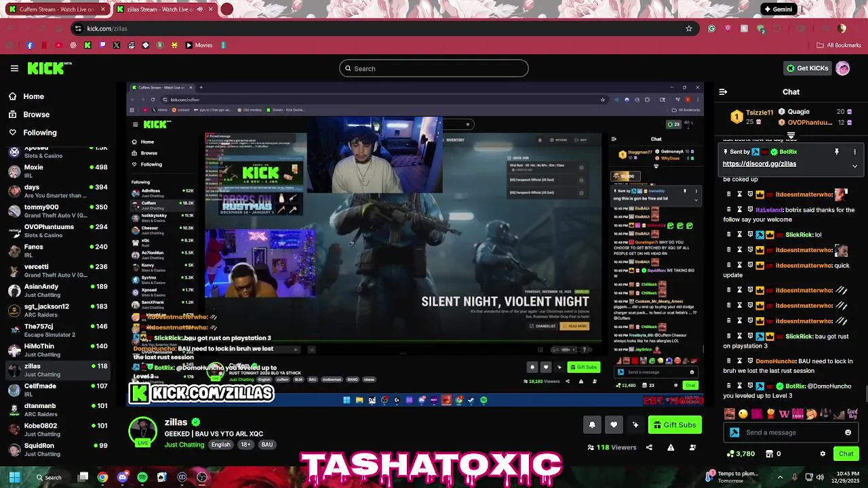Open a new browser tab
Screen dimensions: 868x488
click(x=226, y=9)
